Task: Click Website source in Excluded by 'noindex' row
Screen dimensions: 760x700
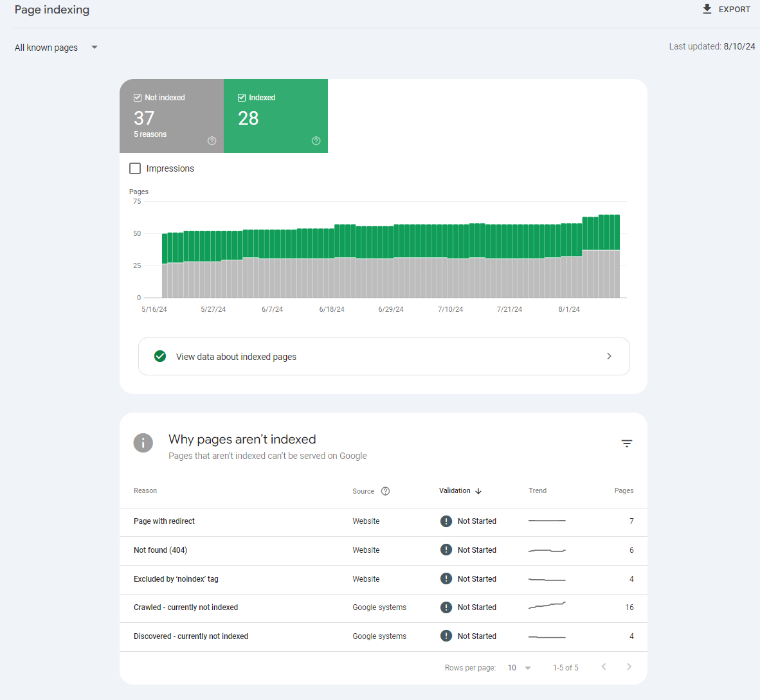Action: coord(366,579)
